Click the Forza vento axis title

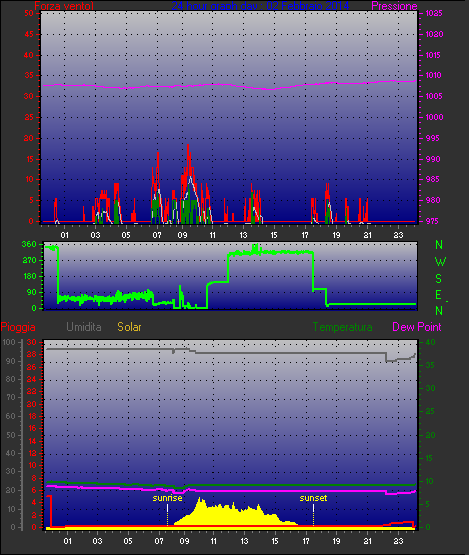click(64, 6)
